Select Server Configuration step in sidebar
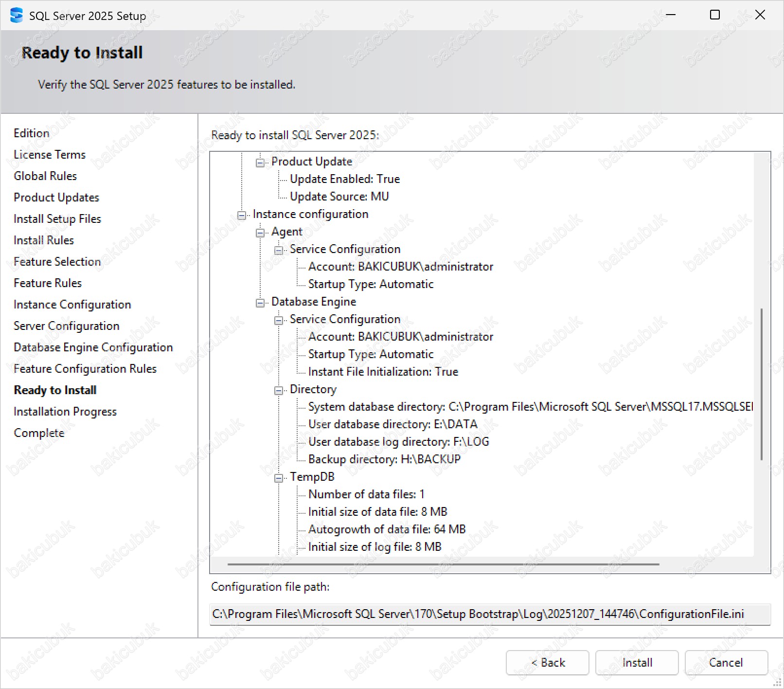Viewport: 784px width, 689px height. (66, 326)
